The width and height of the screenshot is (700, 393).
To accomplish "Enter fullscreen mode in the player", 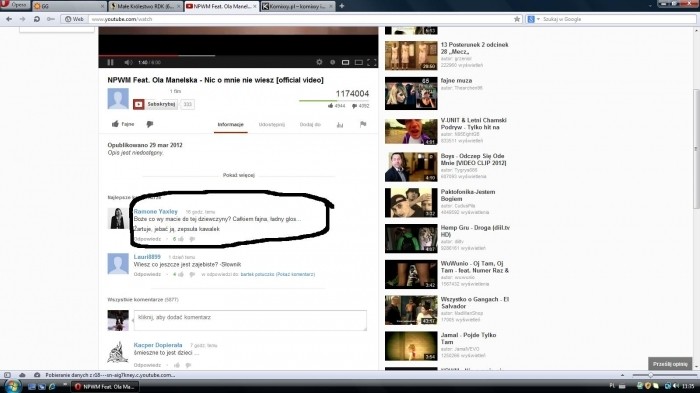I will (371, 63).
